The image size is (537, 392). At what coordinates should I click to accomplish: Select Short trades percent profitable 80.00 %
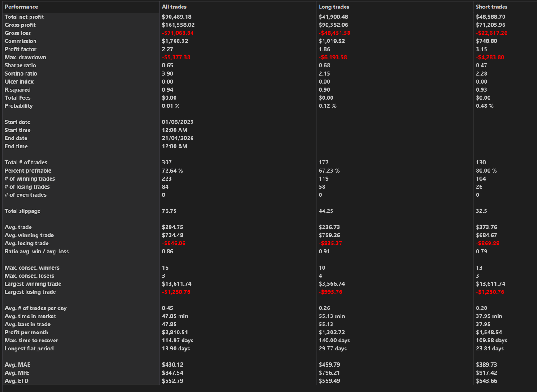(486, 171)
